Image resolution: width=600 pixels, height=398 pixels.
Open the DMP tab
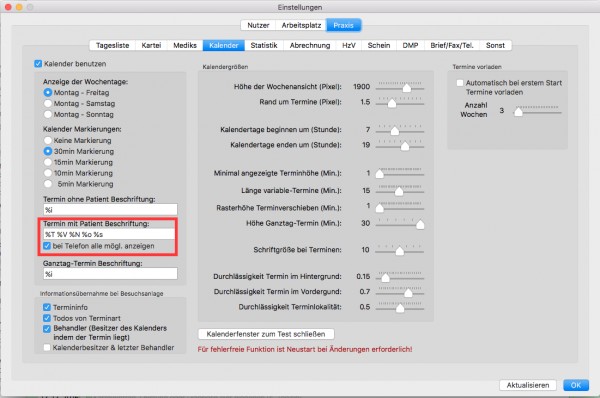410,45
